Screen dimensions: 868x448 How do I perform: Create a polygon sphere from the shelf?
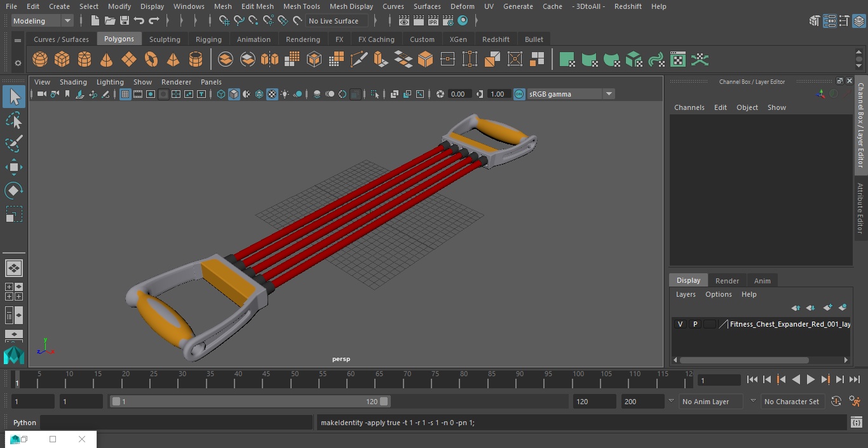[40, 60]
